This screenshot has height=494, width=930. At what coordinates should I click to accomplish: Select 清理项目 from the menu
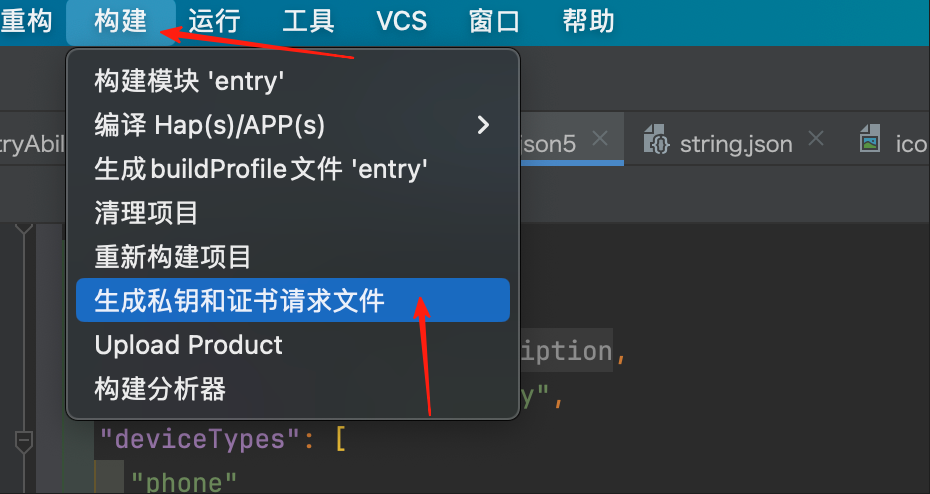coord(146,212)
